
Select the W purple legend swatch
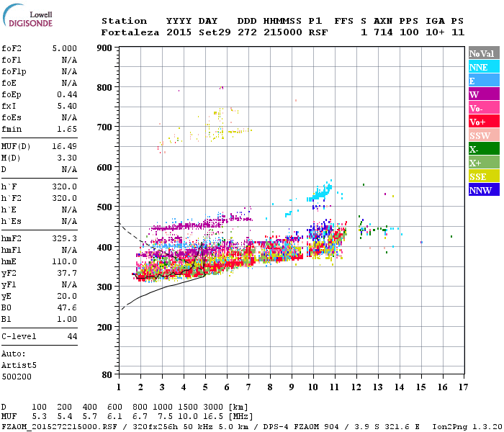pyautogui.click(x=484, y=94)
